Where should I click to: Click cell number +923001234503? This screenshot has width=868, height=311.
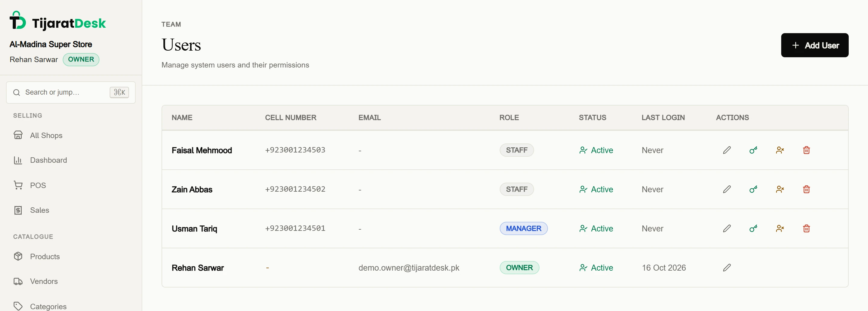pyautogui.click(x=295, y=150)
